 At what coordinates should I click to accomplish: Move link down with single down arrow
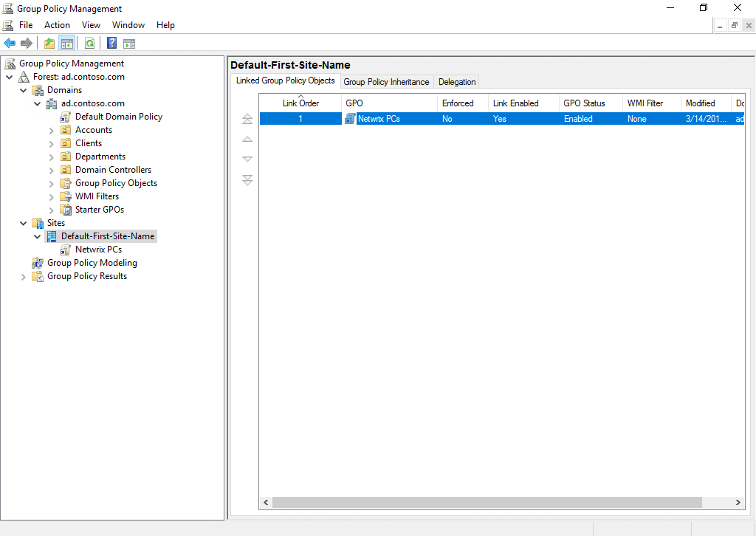point(247,159)
